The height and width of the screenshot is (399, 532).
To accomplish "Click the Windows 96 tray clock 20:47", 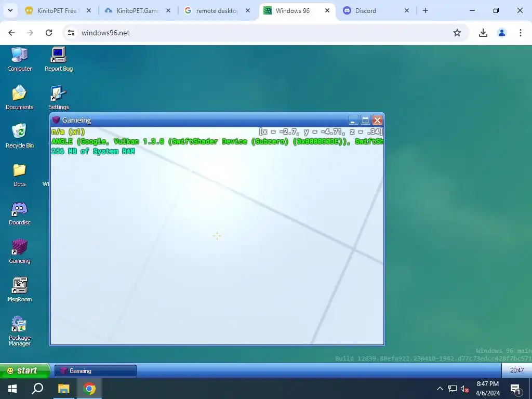I will [517, 370].
